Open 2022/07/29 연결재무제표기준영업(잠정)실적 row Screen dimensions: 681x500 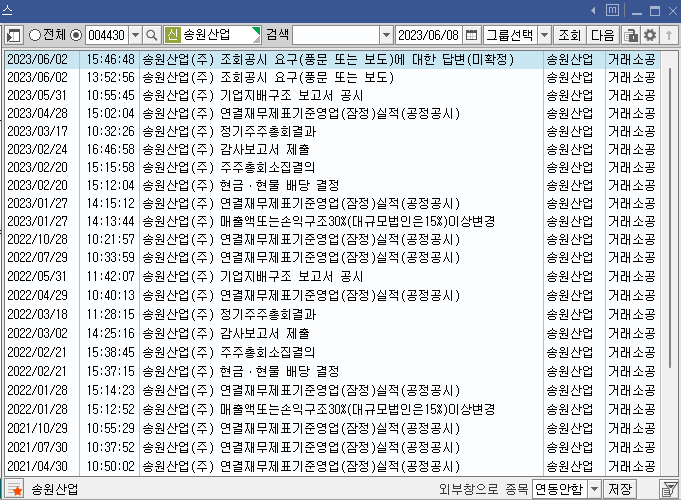[x=332, y=258]
